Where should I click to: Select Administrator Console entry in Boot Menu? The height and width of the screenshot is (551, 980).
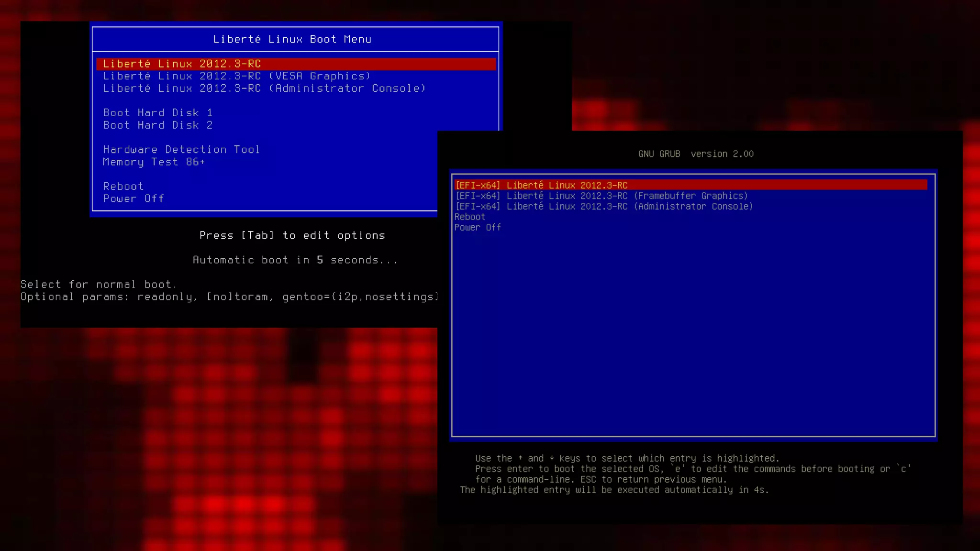tap(264, 88)
